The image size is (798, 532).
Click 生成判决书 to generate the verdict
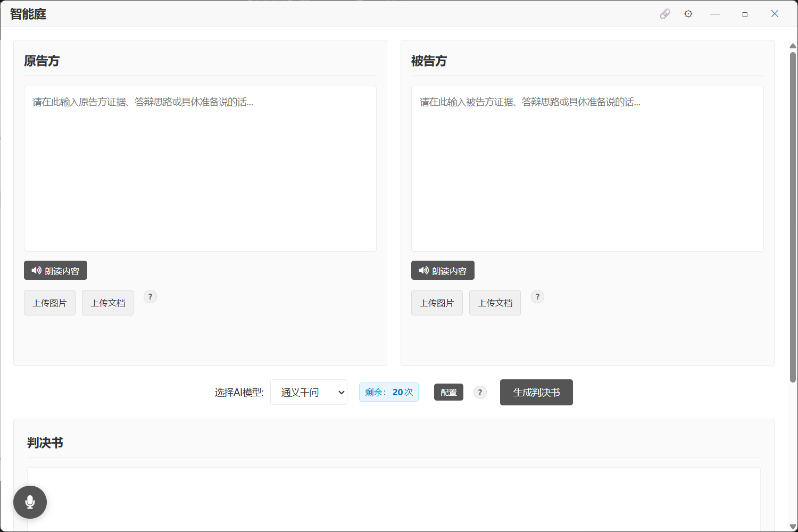[536, 392]
